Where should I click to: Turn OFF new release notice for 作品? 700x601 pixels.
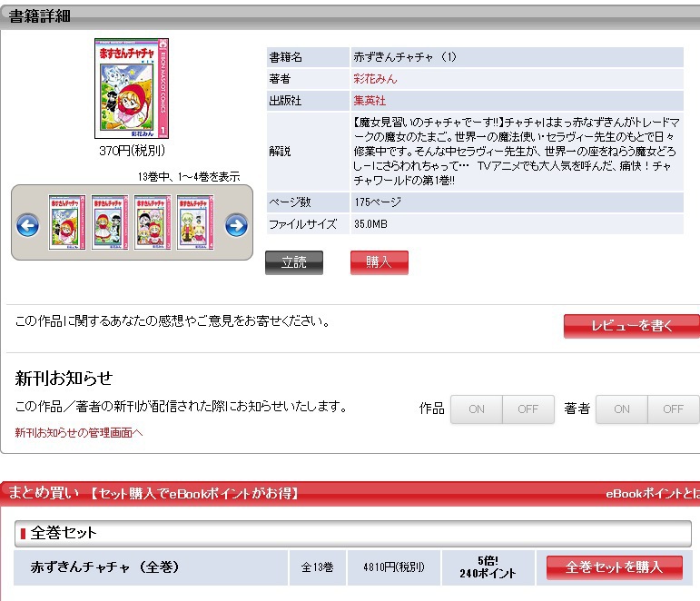coord(528,409)
